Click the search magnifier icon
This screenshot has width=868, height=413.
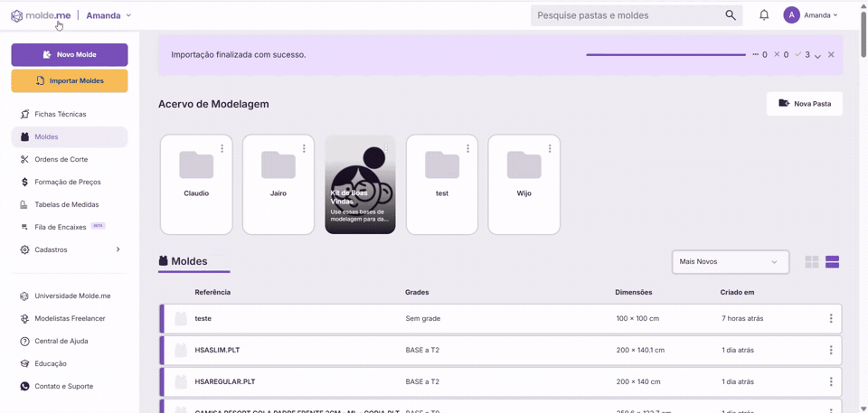click(x=731, y=15)
